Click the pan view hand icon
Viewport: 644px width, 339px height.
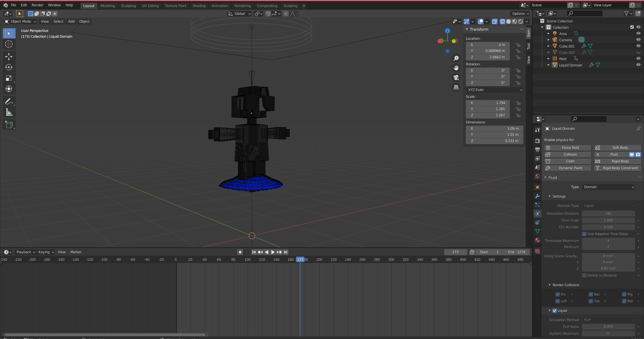point(456,68)
